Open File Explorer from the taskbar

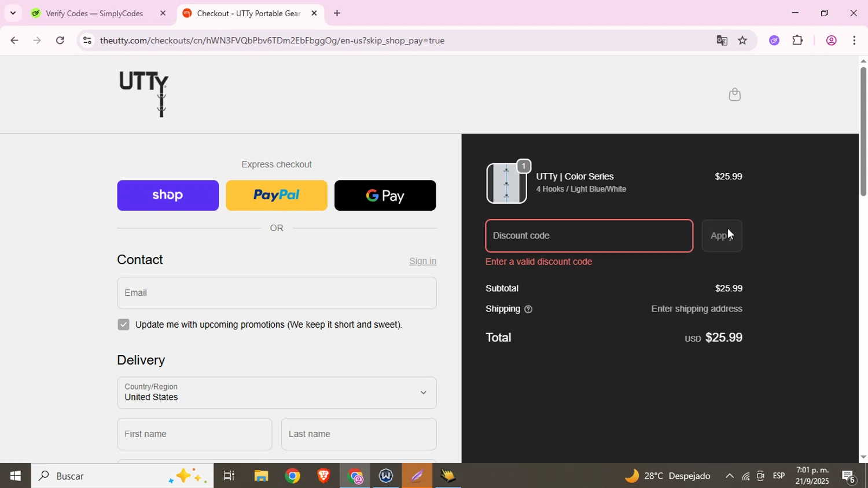tap(261, 476)
